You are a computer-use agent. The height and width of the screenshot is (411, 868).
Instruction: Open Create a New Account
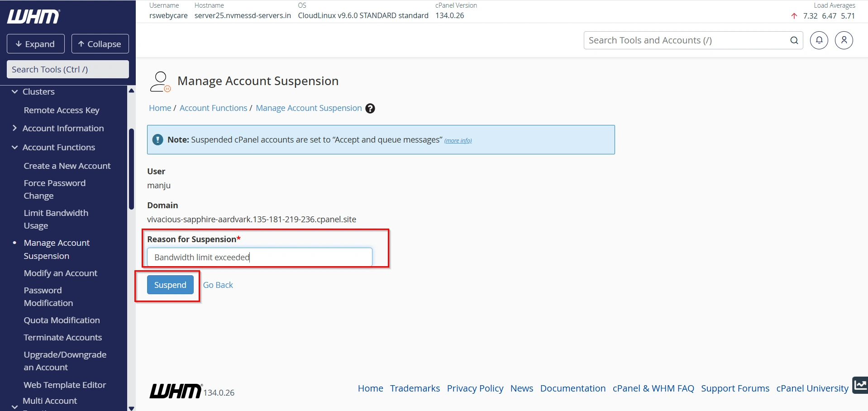[67, 166]
